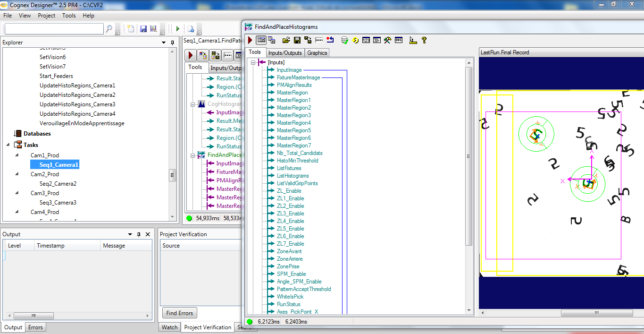
Task: Collapse the Cam3_Prod node in Explorer
Action: 17,193
